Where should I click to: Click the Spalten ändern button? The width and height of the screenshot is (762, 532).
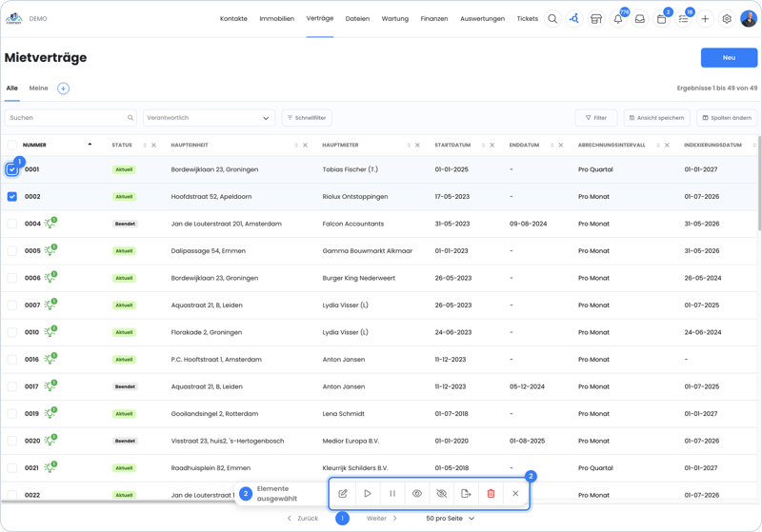[x=727, y=118]
